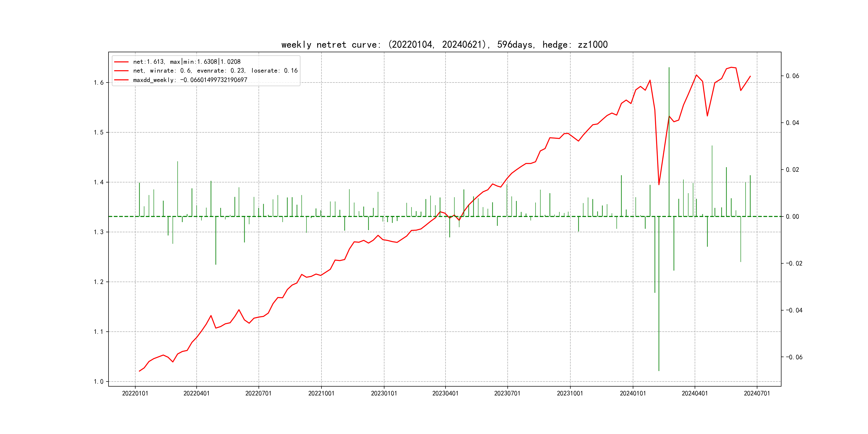Click the 20230401 x-axis tick label

pyautogui.click(x=445, y=393)
